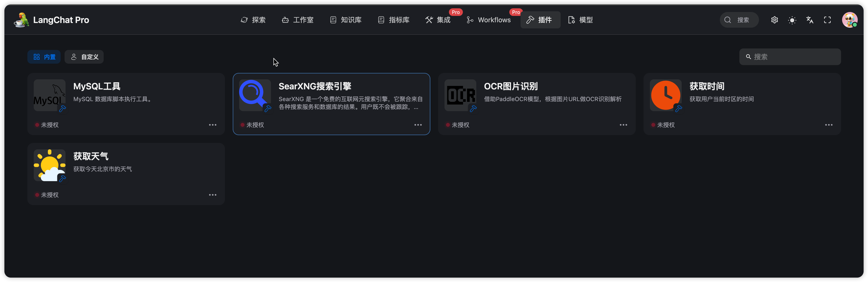Open SearXNG搜索引擎 more options menu
This screenshot has width=868, height=282.
coord(418,125)
